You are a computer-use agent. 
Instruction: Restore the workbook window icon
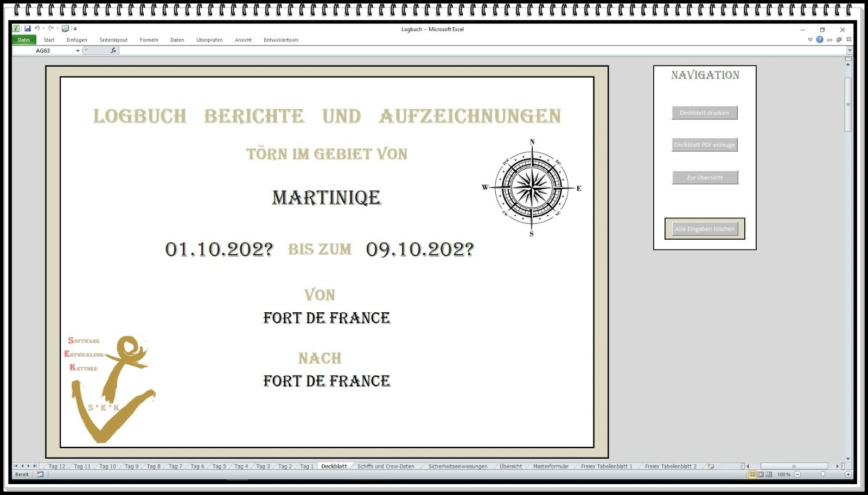click(839, 40)
